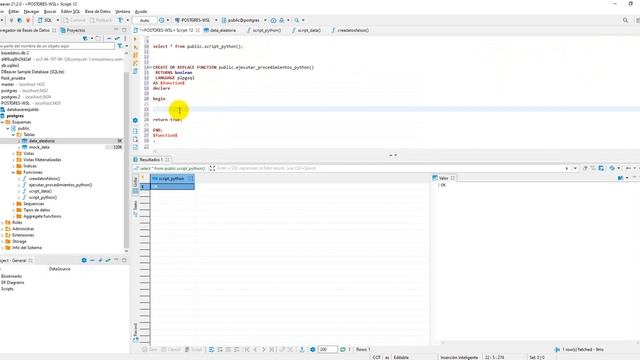Collapse the Funciones folder
The image size is (640, 360).
(x=13, y=172)
